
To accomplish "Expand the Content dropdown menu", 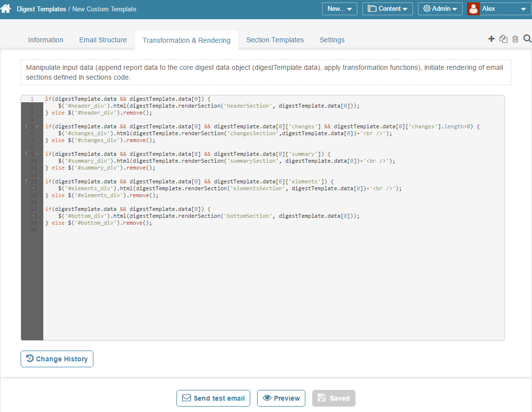I will tap(387, 9).
